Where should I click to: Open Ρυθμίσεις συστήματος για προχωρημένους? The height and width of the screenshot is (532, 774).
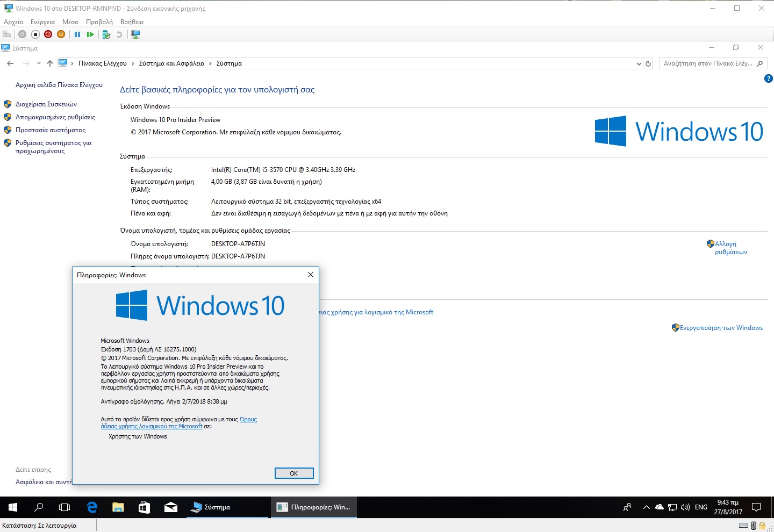click(x=53, y=147)
